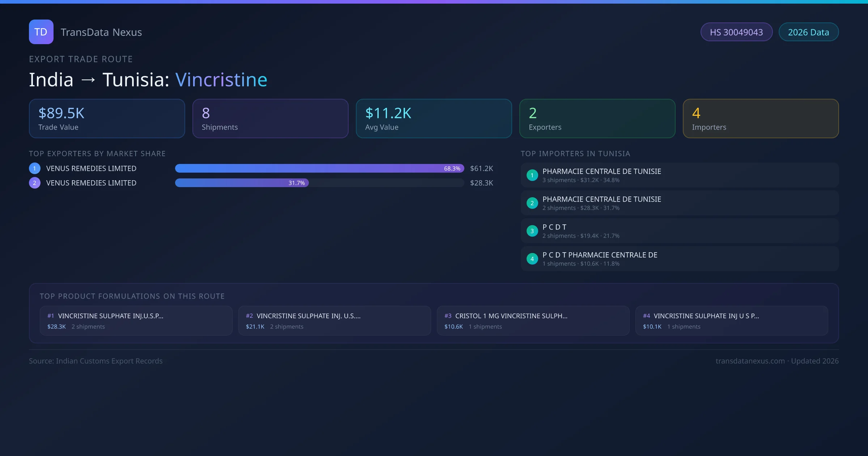Select the 8 Shipments stat card

[270, 118]
